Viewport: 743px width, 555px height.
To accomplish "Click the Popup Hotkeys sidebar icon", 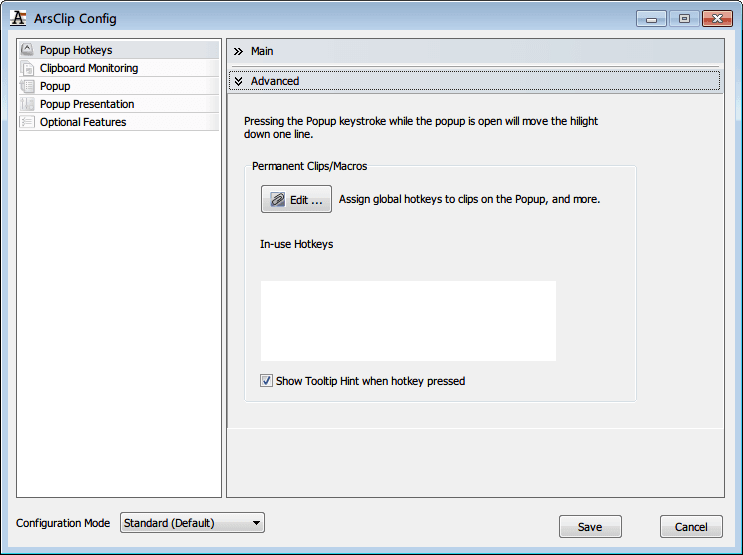I will (x=27, y=49).
